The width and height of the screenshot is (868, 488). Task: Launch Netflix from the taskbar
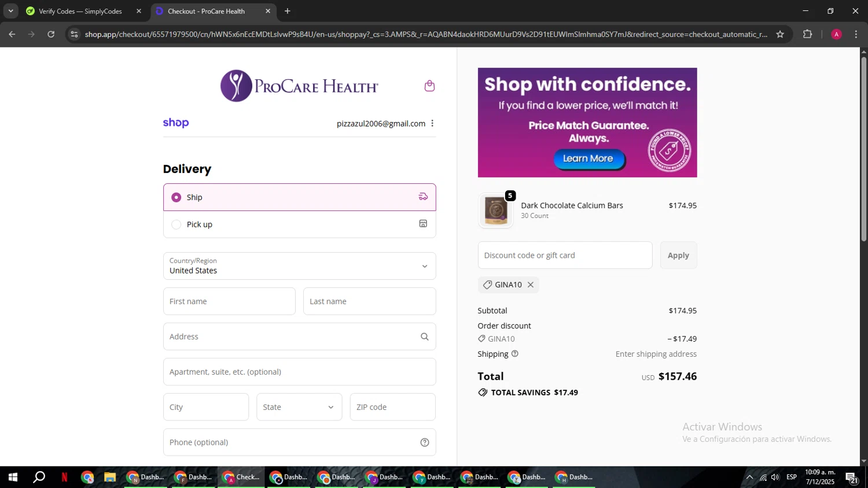pos(64,477)
